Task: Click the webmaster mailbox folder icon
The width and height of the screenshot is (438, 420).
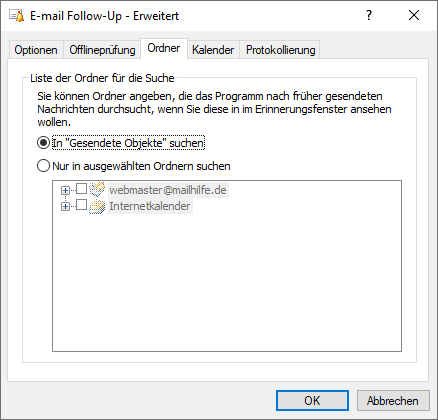Action: coord(97,189)
